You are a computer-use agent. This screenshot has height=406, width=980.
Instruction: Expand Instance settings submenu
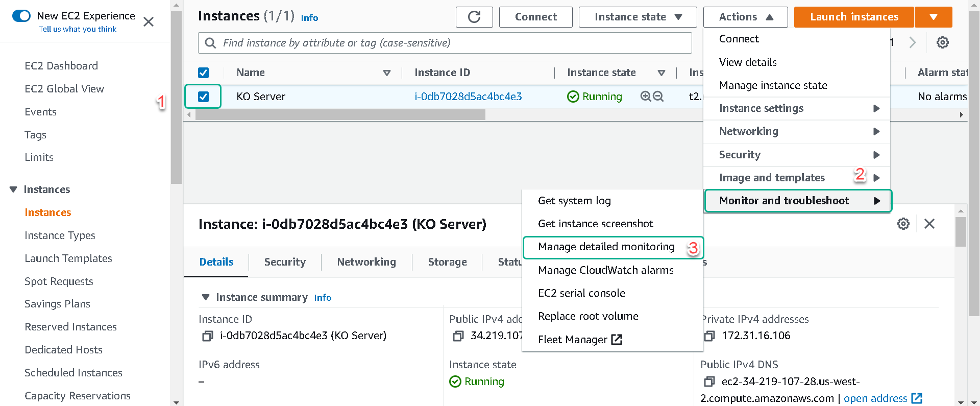point(797,108)
